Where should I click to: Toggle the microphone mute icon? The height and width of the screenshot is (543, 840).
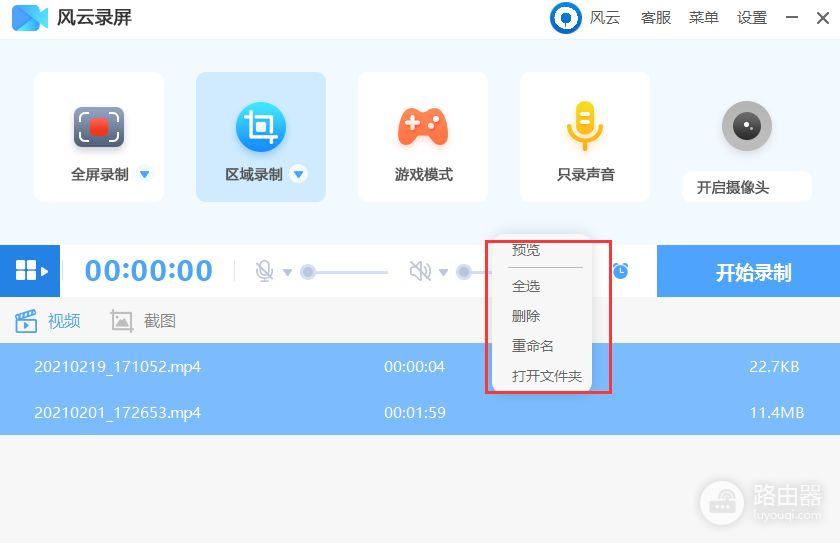coord(264,271)
